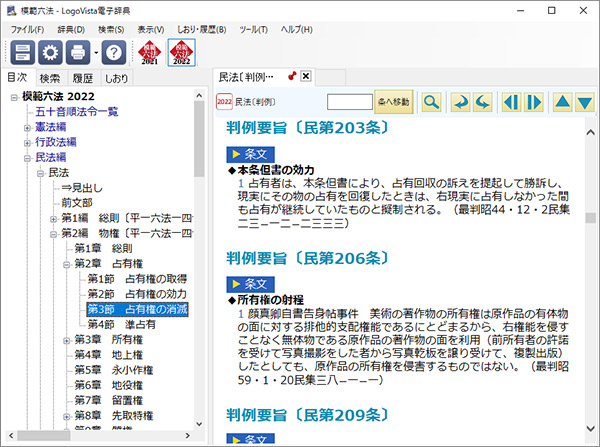Select 第7章 留置権 in the tree
Viewport: 600px width, 447px height.
(x=108, y=400)
